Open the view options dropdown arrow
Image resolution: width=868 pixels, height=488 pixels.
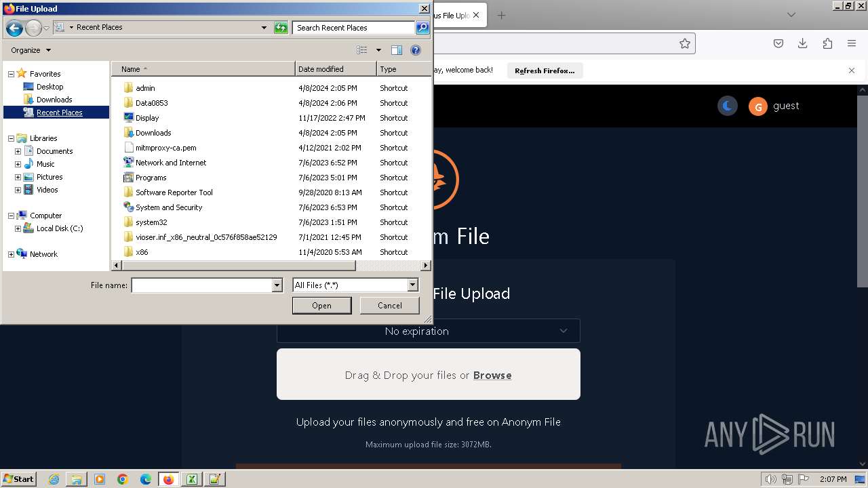click(378, 50)
